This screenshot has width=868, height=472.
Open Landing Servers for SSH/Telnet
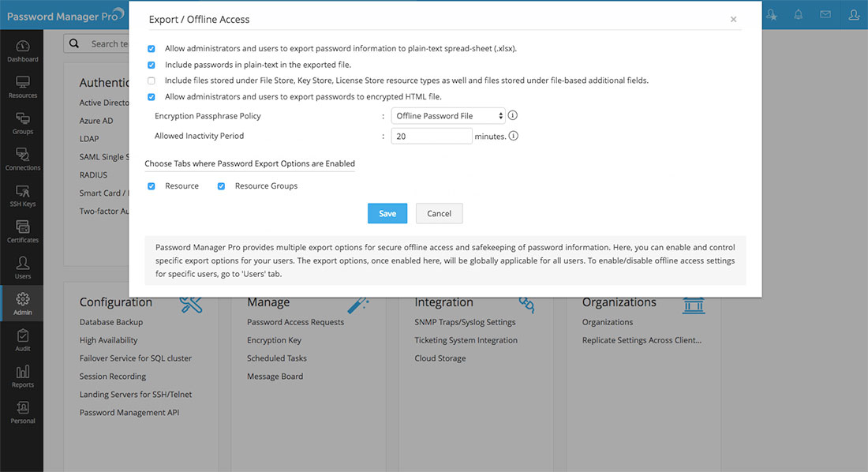click(136, 395)
